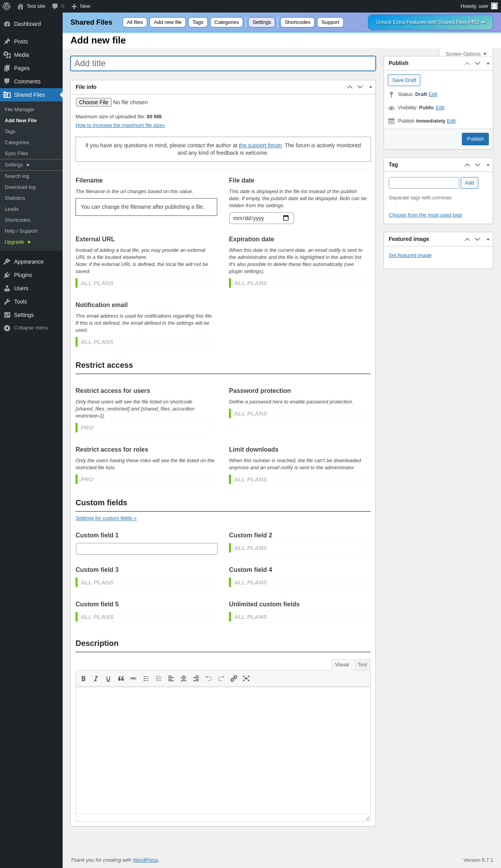The height and width of the screenshot is (868, 501).
Task: Click the Undo icon in editor
Action: coord(209,678)
